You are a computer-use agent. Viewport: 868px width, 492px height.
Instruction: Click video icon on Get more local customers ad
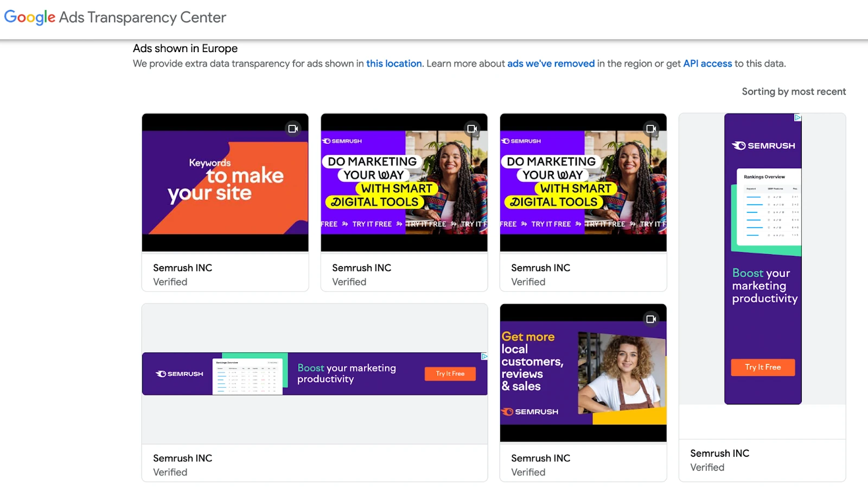(651, 319)
